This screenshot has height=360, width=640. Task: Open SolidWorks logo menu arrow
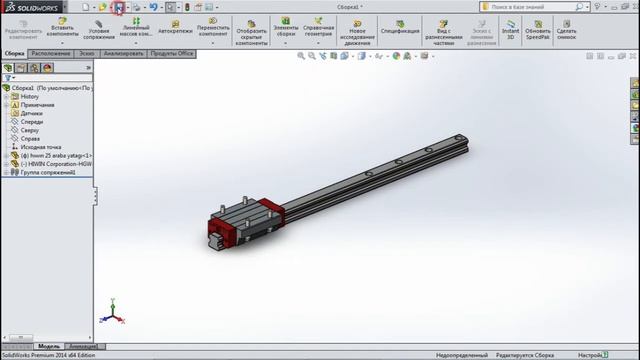pos(65,7)
